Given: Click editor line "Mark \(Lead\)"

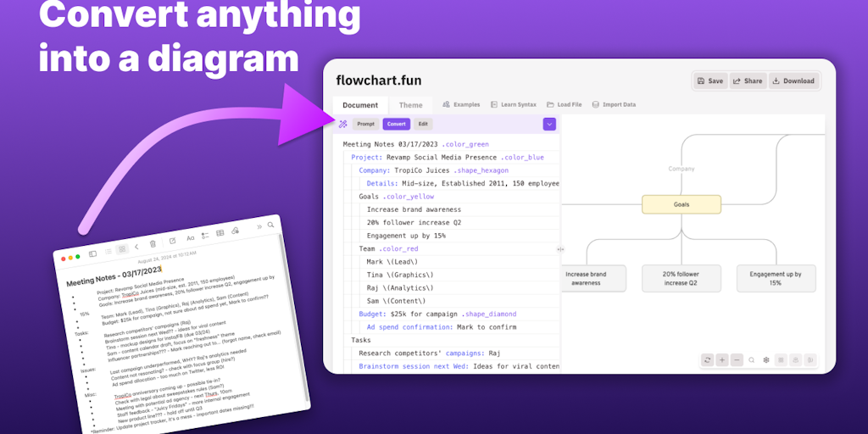Looking at the screenshot, I should tap(392, 262).
